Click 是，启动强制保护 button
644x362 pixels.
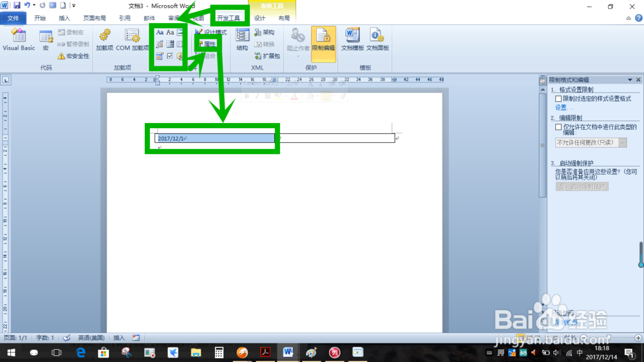click(582, 187)
